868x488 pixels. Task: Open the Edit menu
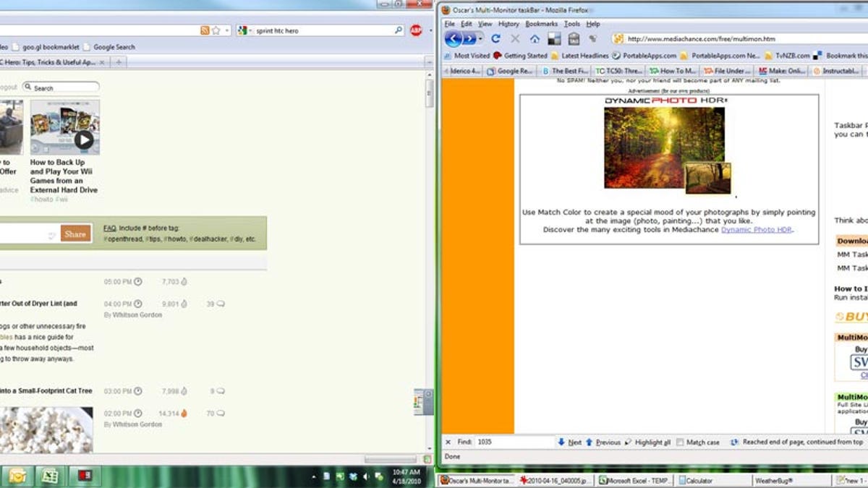(x=467, y=24)
